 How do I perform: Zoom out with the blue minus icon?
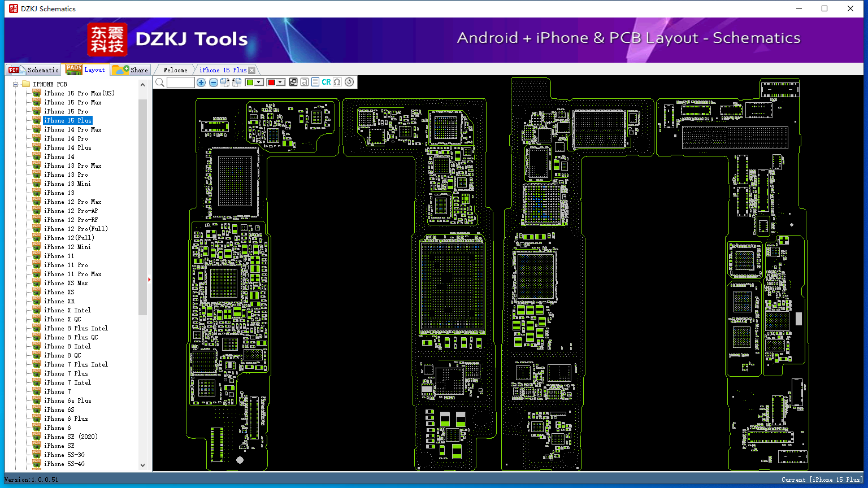[214, 82]
